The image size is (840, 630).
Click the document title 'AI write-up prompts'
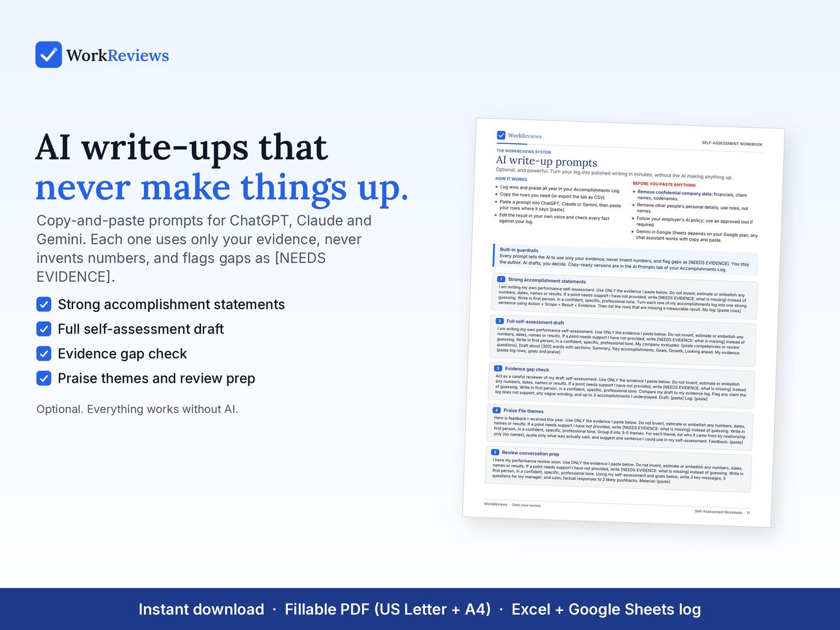tap(547, 161)
